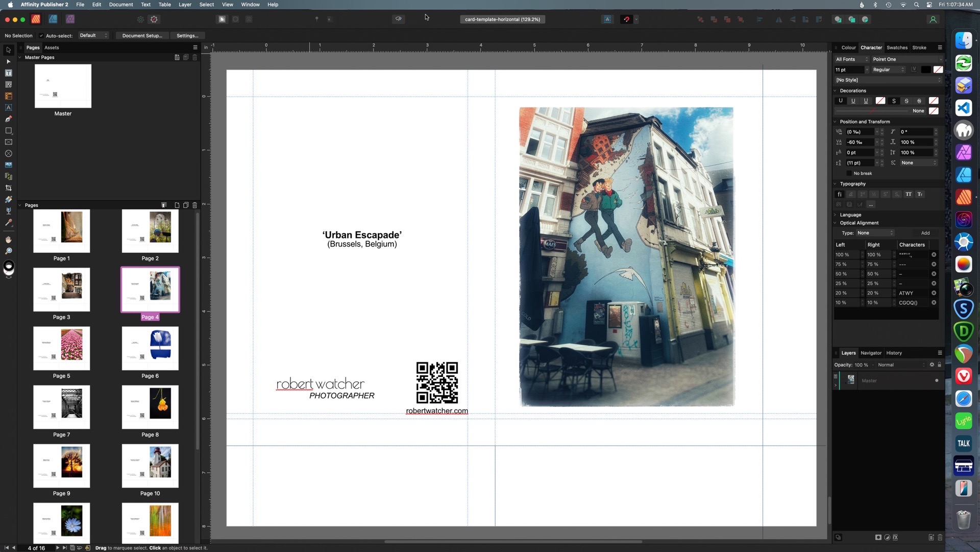Select the View hand tool
The height and width of the screenshot is (552, 980).
point(8,239)
